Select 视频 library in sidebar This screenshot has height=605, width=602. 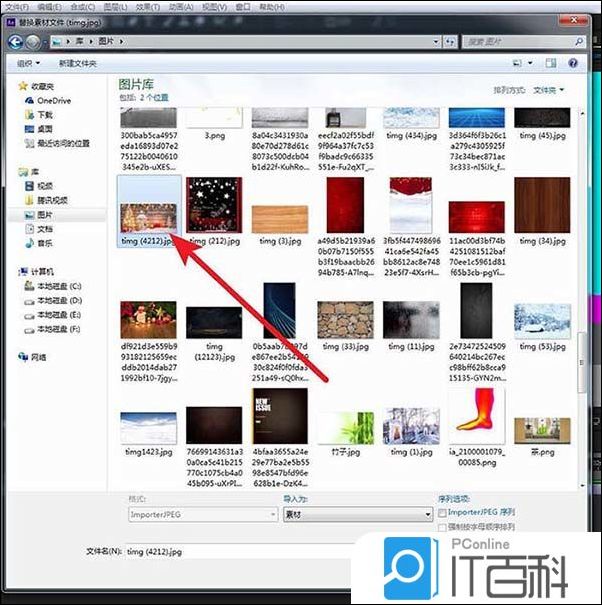[x=39, y=186]
